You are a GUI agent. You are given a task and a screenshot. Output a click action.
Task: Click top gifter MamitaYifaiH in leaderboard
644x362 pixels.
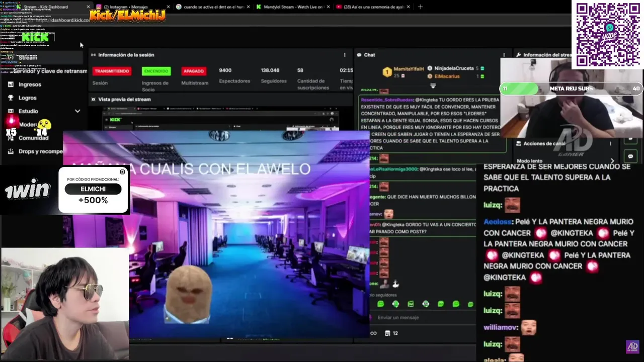point(409,68)
